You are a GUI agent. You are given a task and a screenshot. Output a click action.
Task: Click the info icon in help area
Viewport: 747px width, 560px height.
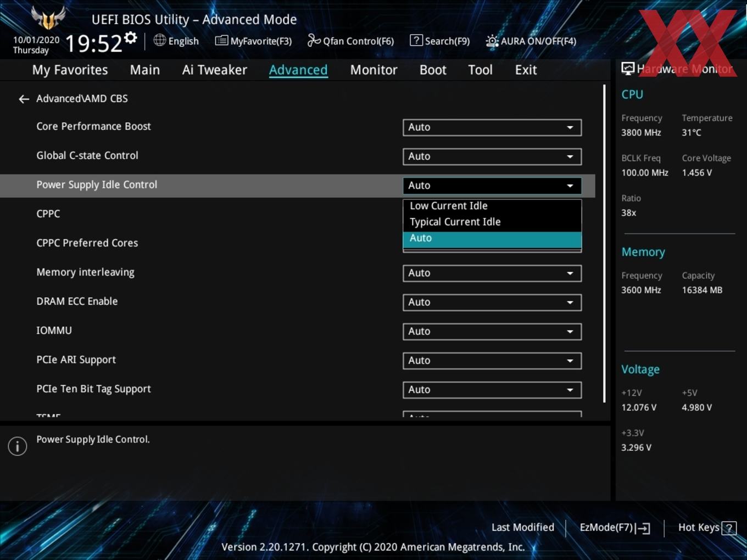(x=18, y=446)
